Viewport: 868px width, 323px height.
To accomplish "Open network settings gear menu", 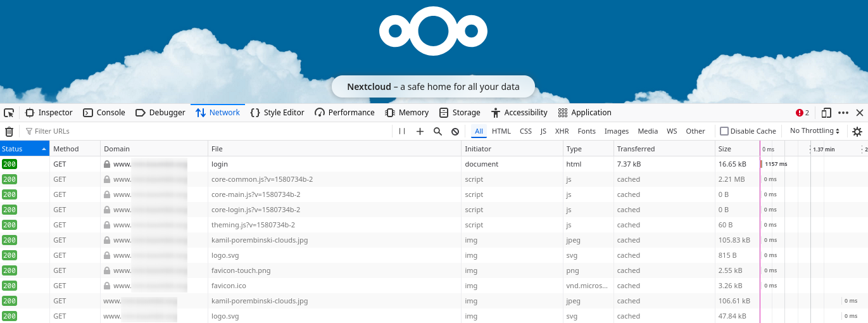I will tap(857, 132).
